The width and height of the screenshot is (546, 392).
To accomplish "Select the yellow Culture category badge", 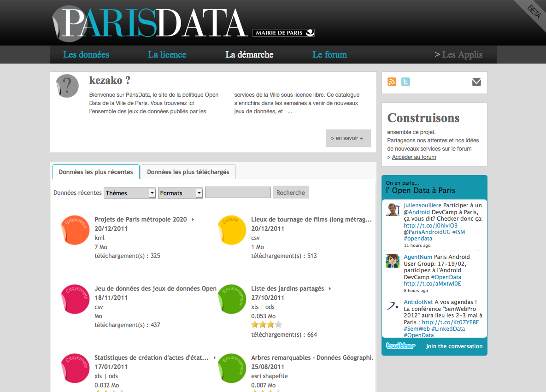I will pos(232,229).
